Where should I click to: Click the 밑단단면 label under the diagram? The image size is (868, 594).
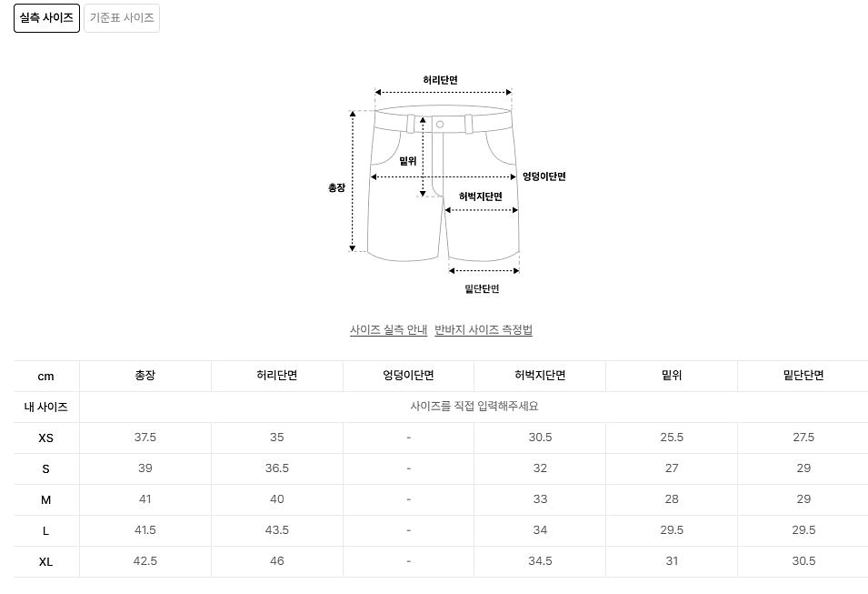tap(482, 289)
